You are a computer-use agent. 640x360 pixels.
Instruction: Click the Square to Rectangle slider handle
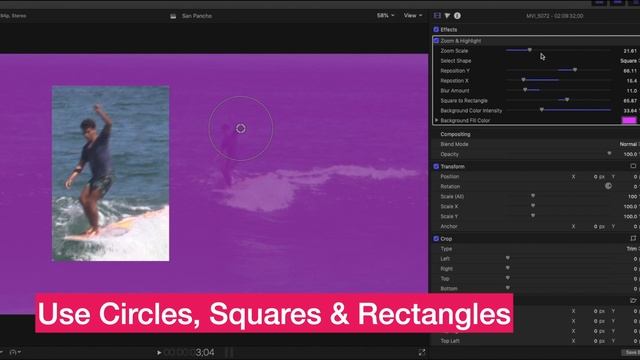(x=567, y=100)
